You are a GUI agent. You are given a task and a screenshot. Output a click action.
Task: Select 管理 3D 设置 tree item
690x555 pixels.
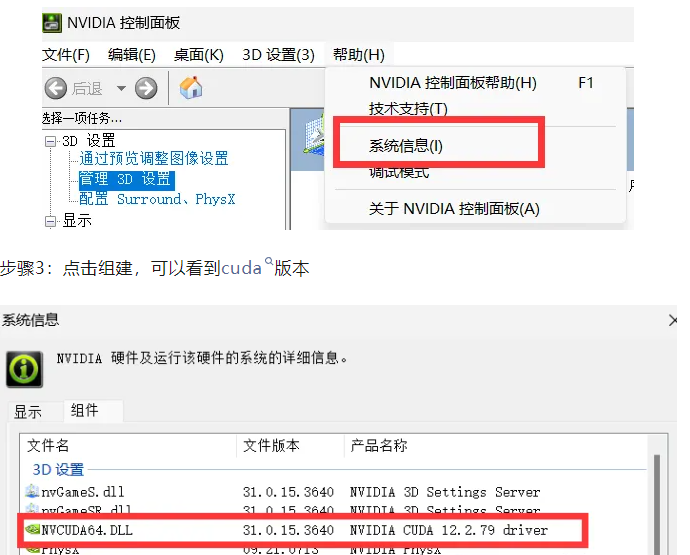127,179
